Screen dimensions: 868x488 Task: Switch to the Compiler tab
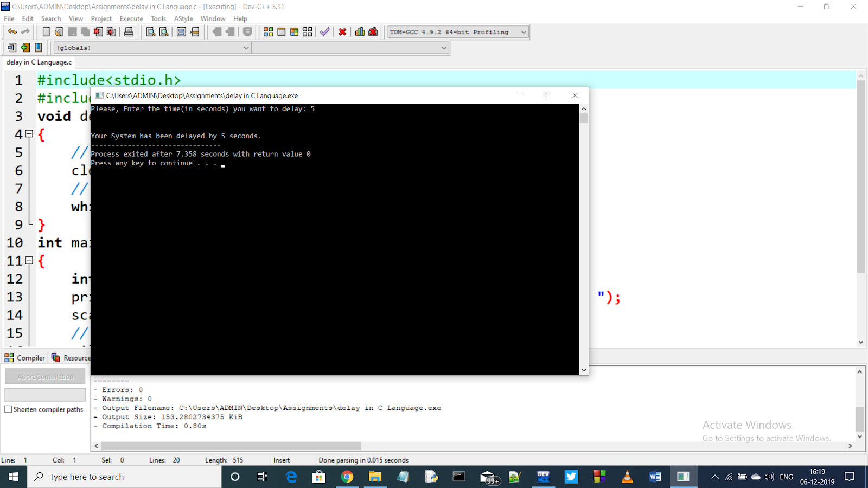(x=24, y=357)
